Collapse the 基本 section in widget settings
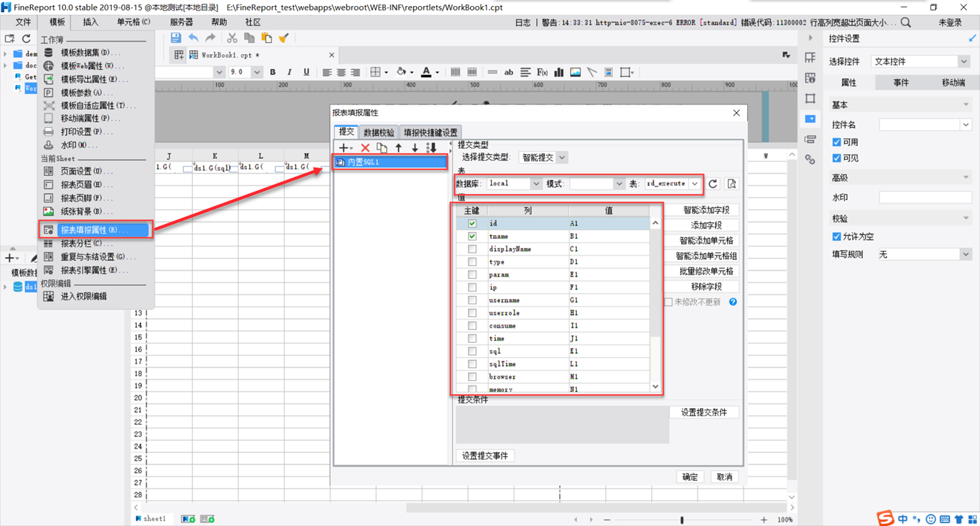980x526 pixels. click(x=966, y=104)
